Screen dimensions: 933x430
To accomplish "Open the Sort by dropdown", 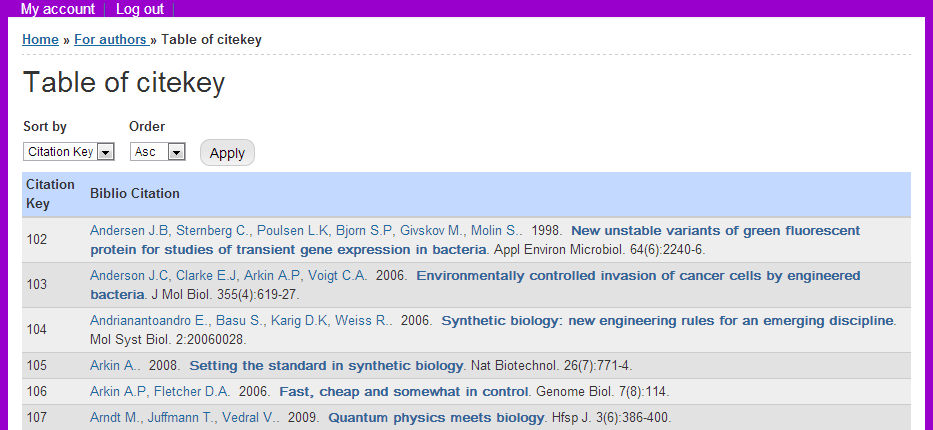I will pos(69,152).
